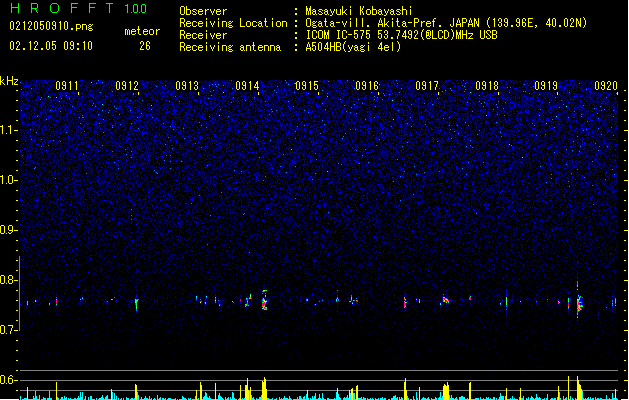Viewport: 629px width, 400px height.
Task: Click the 0912 time marker
Action: 127,86
